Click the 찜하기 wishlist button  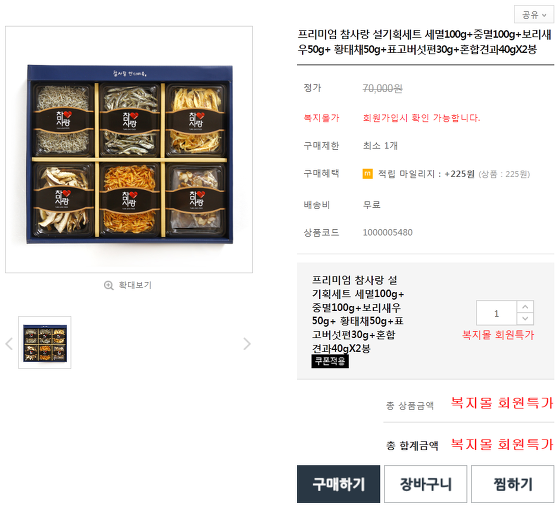pyautogui.click(x=512, y=484)
